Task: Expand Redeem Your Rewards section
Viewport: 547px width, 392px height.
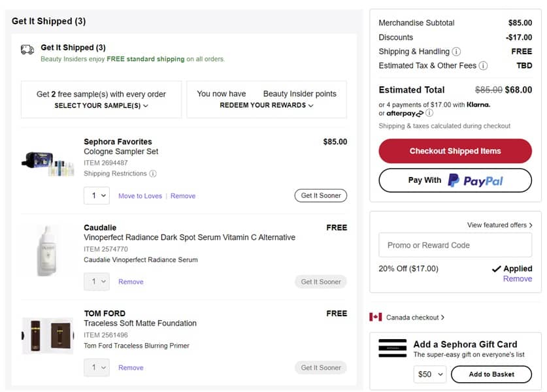Action: 266,105
